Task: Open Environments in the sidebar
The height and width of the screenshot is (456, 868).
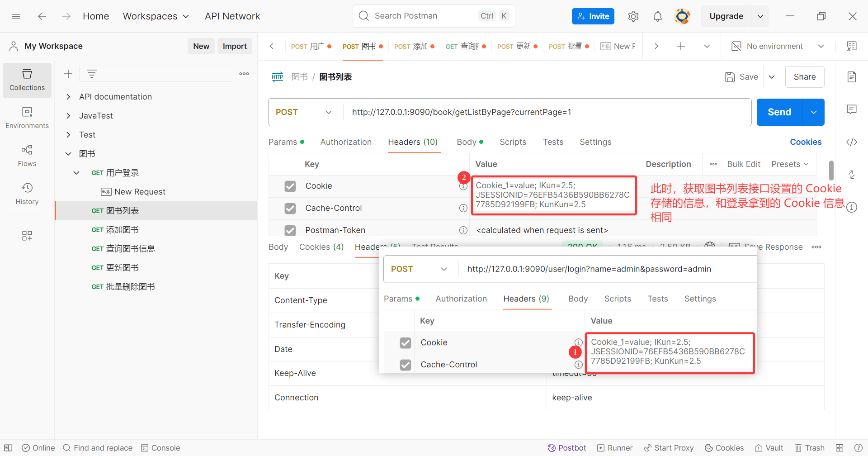Action: (27, 118)
